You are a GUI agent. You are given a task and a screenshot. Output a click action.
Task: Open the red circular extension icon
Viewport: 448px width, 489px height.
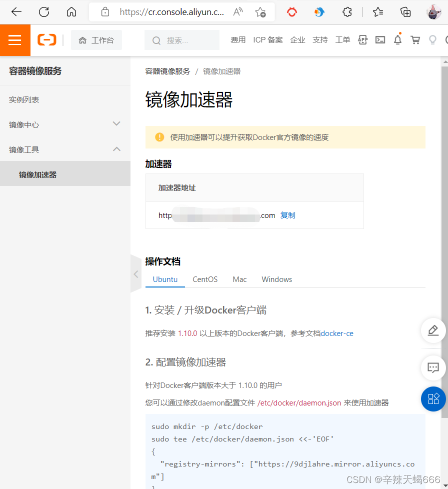click(292, 12)
